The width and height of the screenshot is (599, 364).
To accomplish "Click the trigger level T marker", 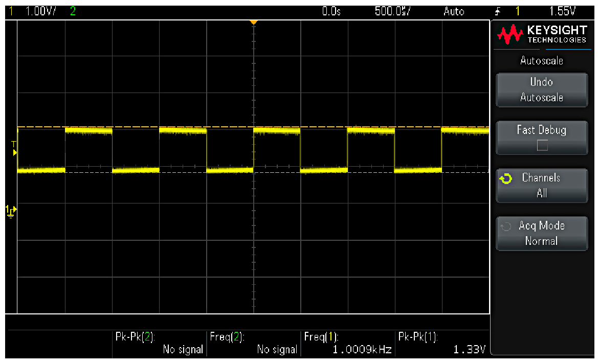I will point(14,149).
